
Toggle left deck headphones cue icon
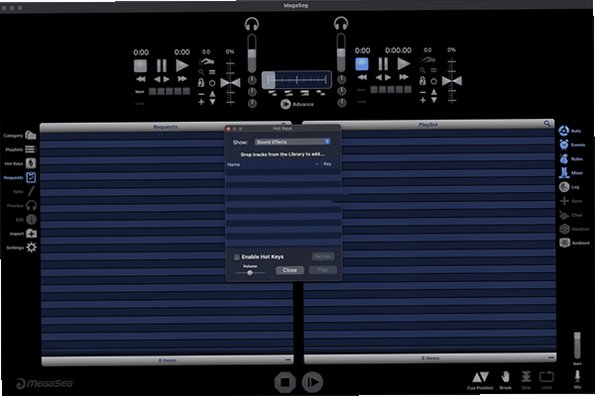tap(252, 24)
